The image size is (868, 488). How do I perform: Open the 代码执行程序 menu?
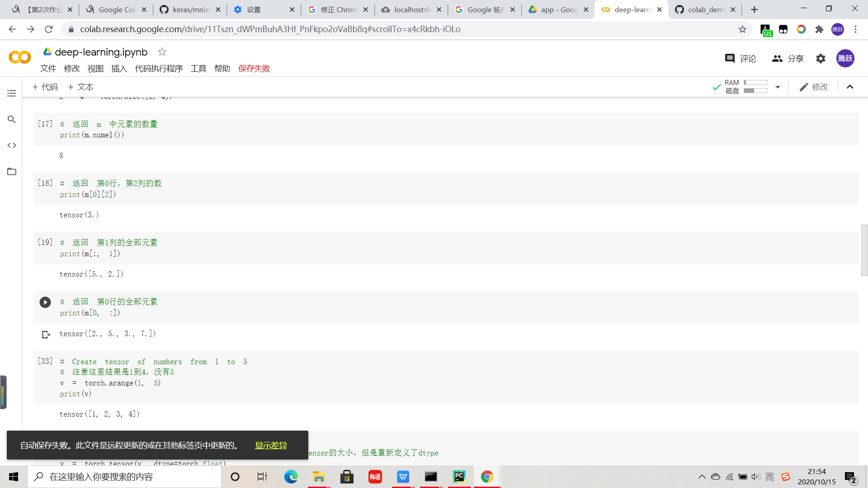pos(159,68)
